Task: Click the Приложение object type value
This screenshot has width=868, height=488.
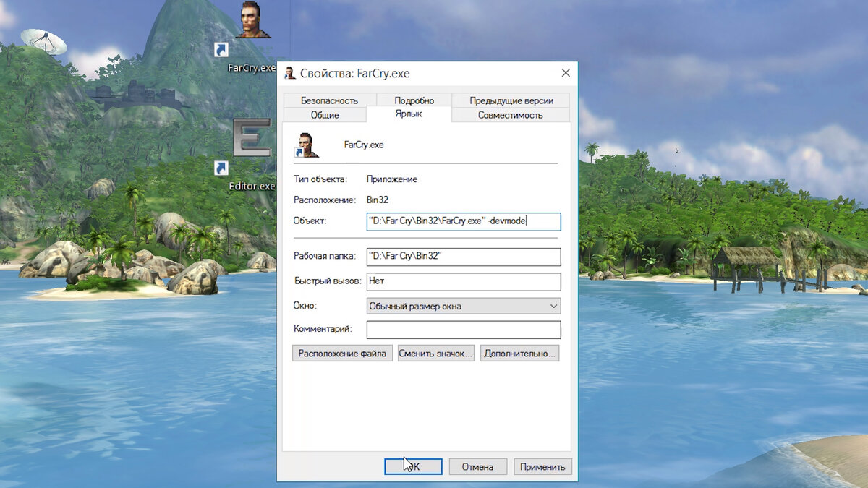Action: pyautogui.click(x=392, y=179)
